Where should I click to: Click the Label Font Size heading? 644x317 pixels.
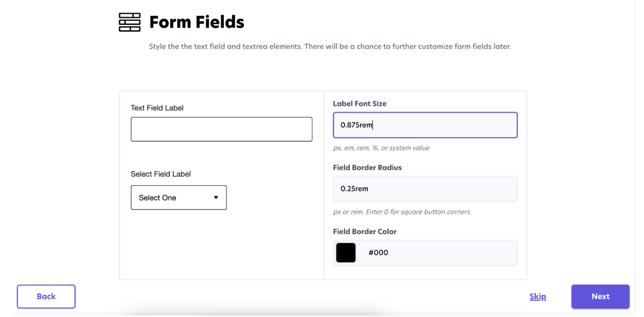[x=360, y=104]
